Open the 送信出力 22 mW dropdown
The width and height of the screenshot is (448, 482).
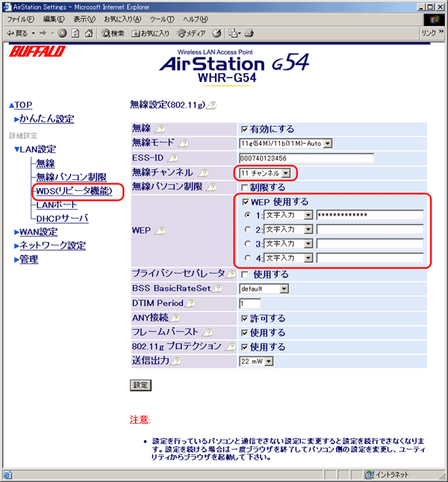coord(256,361)
